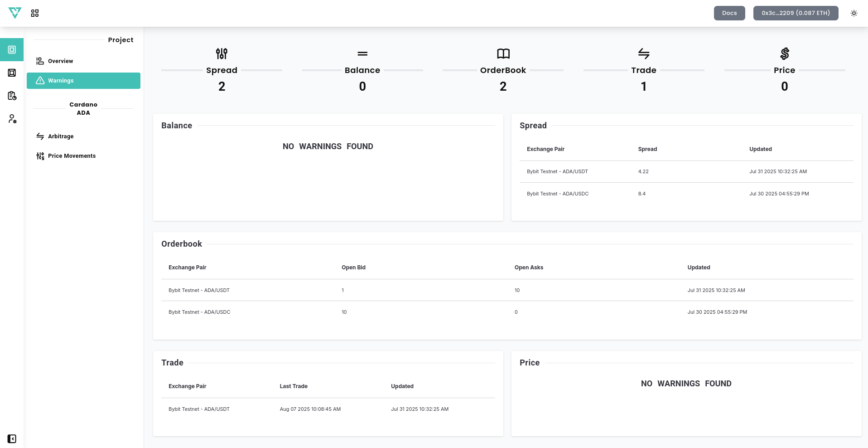The width and height of the screenshot is (868, 448).
Task: Open the Docs button
Action: point(729,13)
